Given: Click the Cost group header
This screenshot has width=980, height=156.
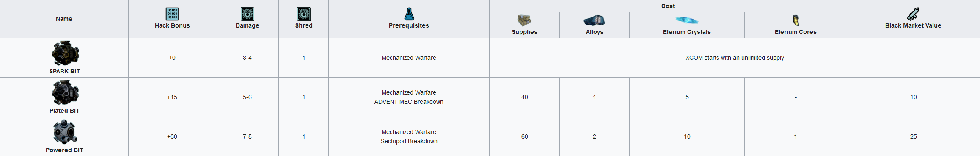Looking at the screenshot, I should (668, 6).
